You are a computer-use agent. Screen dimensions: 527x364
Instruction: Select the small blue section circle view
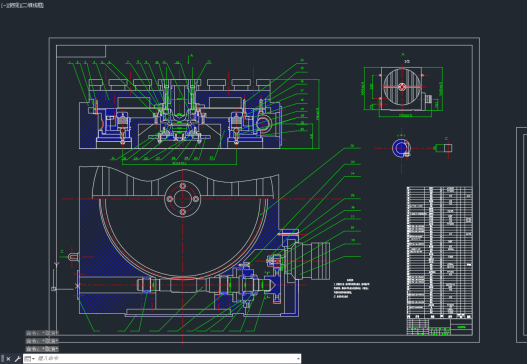401,148
